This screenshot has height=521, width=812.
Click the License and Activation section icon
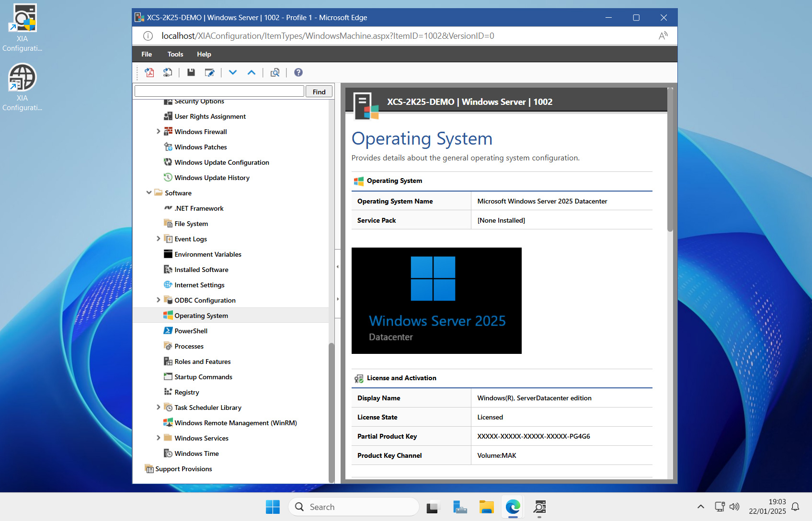point(359,378)
